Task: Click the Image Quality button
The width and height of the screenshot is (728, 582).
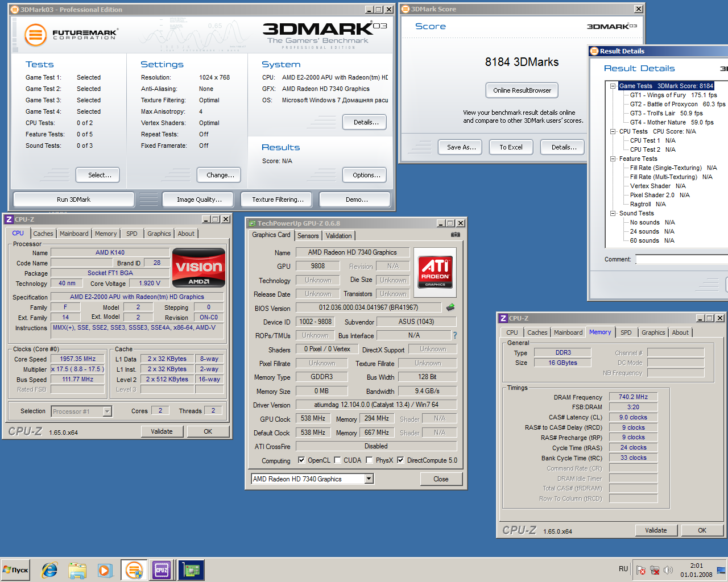Action: (x=199, y=199)
